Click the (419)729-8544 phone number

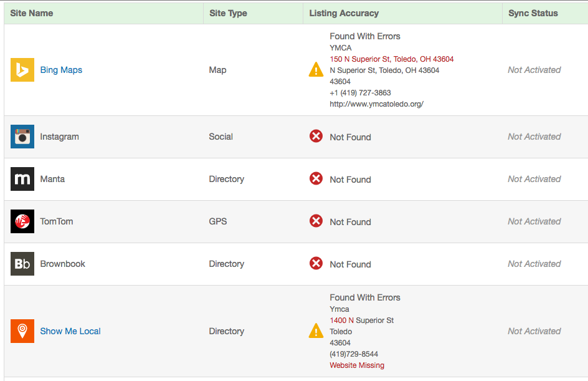pyautogui.click(x=354, y=354)
